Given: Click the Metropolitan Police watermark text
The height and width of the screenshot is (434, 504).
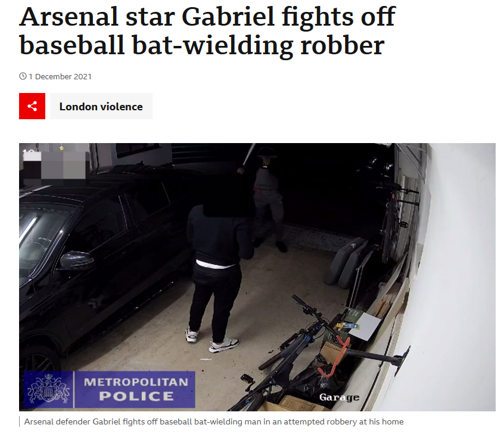Looking at the screenshot, I should click(x=136, y=389).
